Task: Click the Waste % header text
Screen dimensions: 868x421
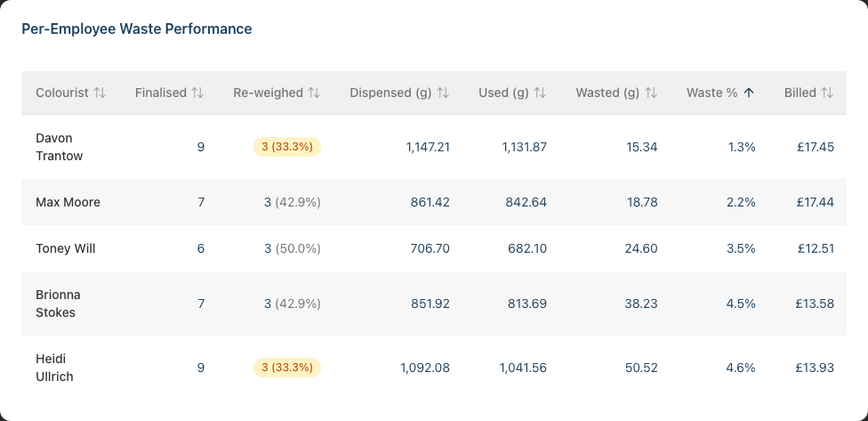Action: point(711,93)
